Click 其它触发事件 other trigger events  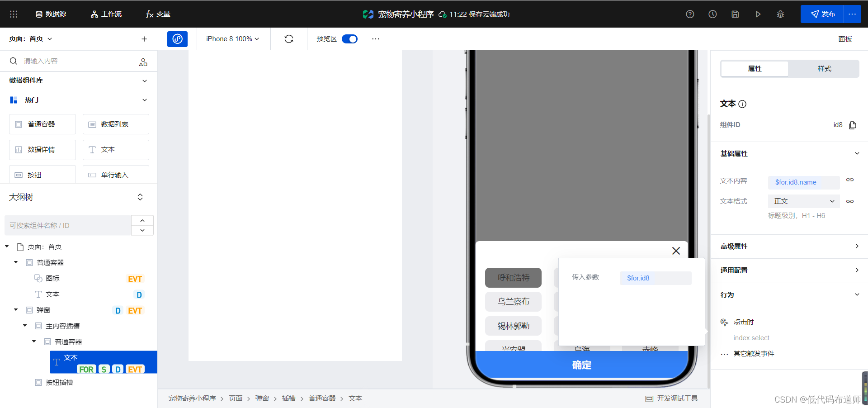point(754,354)
